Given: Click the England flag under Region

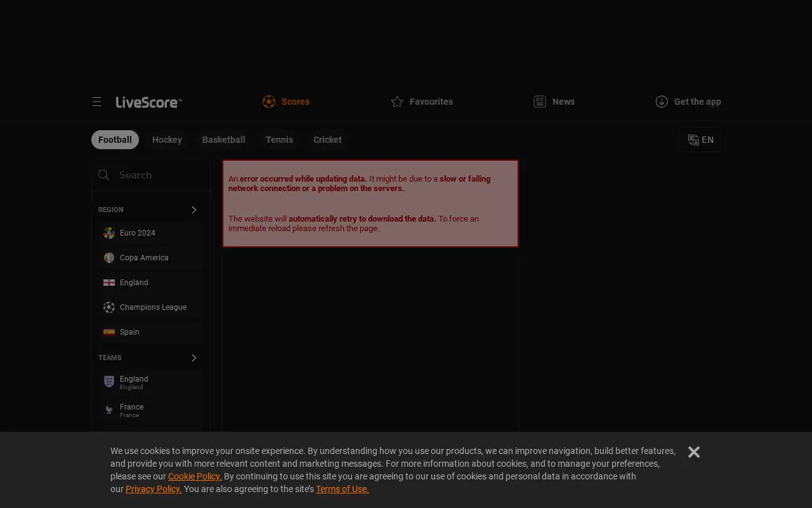Looking at the screenshot, I should click(109, 283).
